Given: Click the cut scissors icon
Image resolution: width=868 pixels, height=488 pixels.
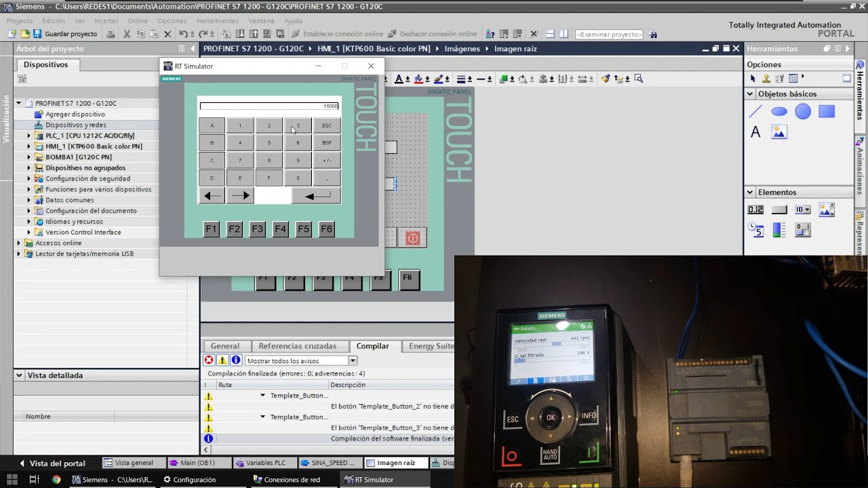Looking at the screenshot, I should (126, 34).
